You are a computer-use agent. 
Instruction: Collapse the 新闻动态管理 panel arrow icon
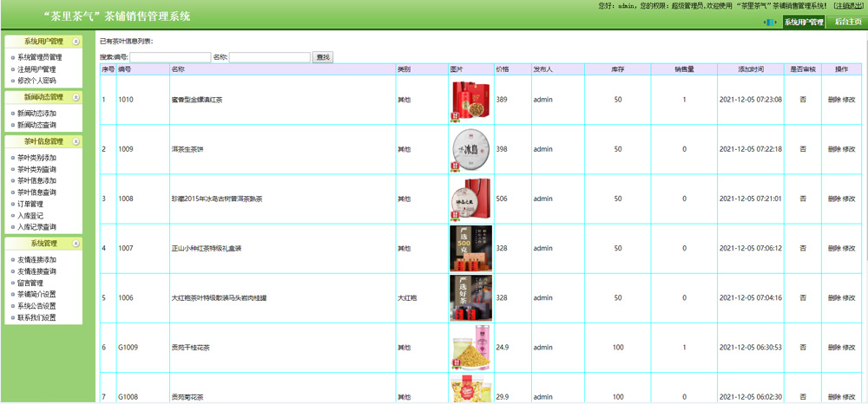click(x=76, y=98)
